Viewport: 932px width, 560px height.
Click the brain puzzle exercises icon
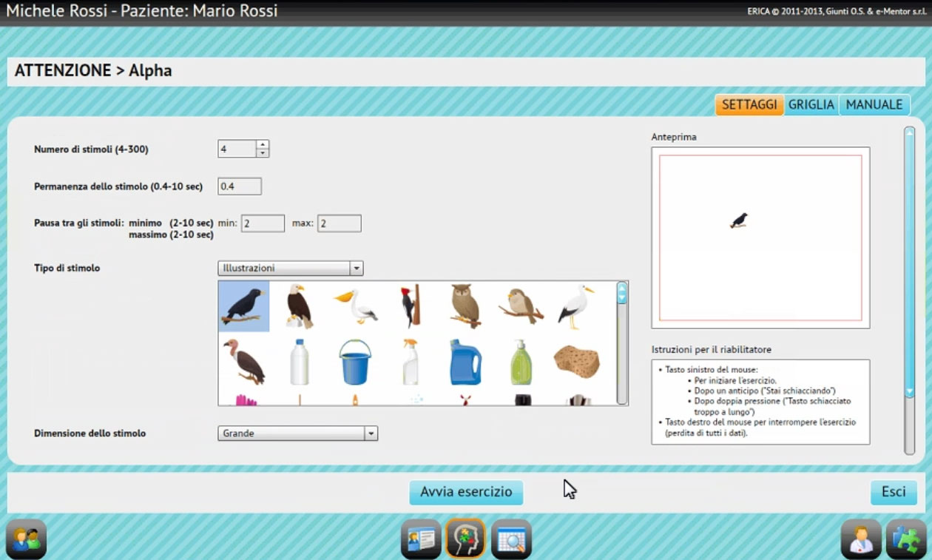[465, 539]
